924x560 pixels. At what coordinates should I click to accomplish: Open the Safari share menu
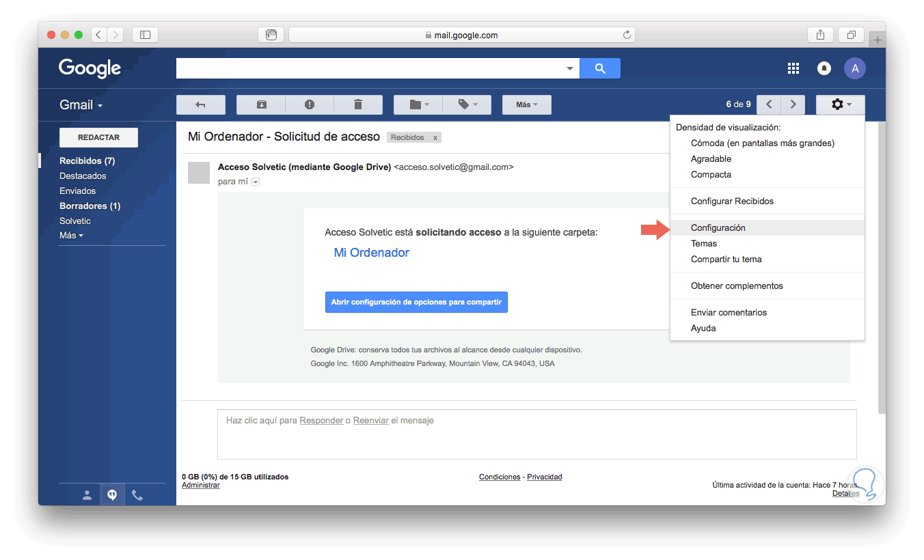tap(820, 34)
